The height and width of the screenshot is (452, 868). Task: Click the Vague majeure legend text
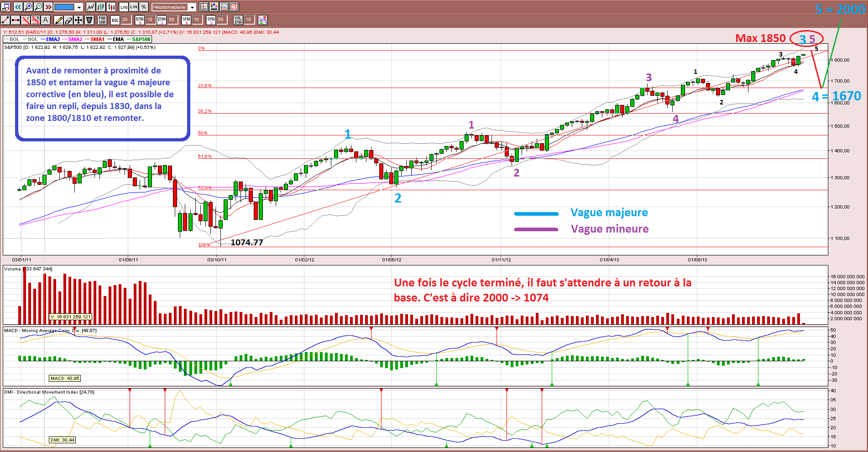point(609,213)
